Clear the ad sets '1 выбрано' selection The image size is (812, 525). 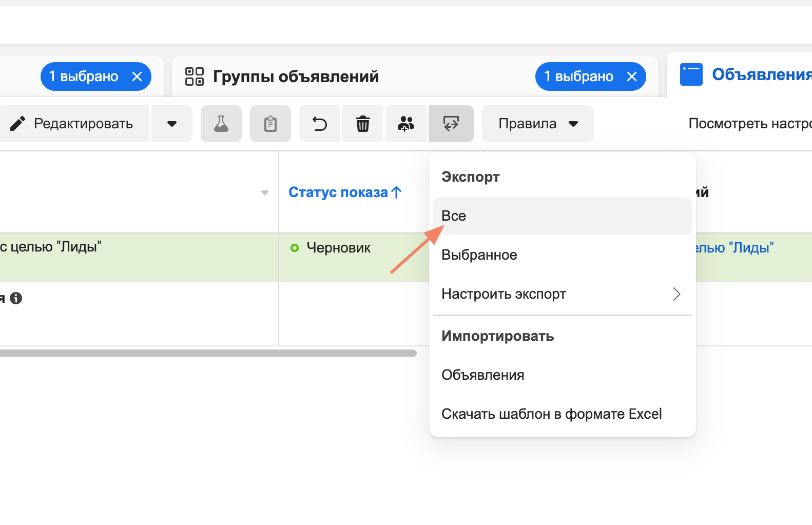point(632,76)
